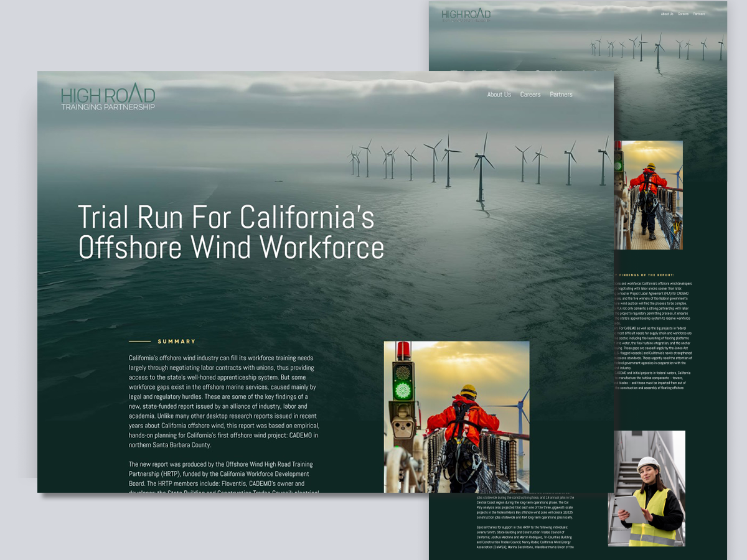Select Partners link on the background page header
Image resolution: width=747 pixels, height=560 pixels.
click(x=699, y=14)
